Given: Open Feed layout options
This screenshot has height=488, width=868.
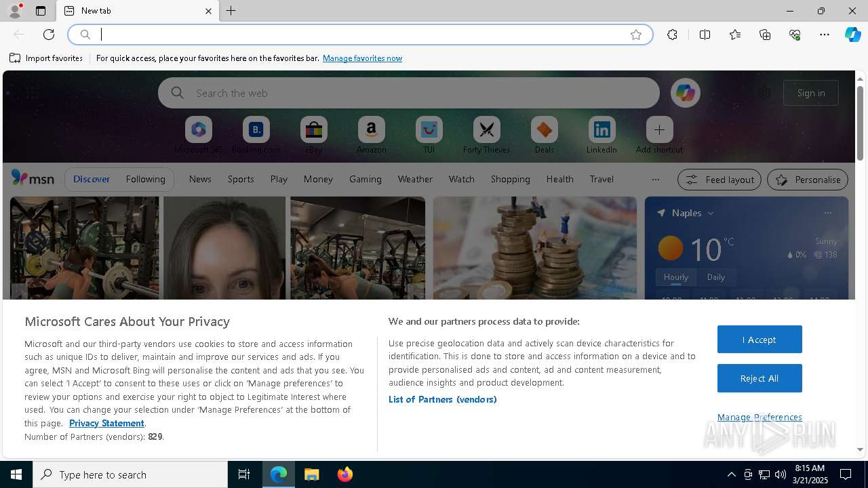Looking at the screenshot, I should click(719, 180).
